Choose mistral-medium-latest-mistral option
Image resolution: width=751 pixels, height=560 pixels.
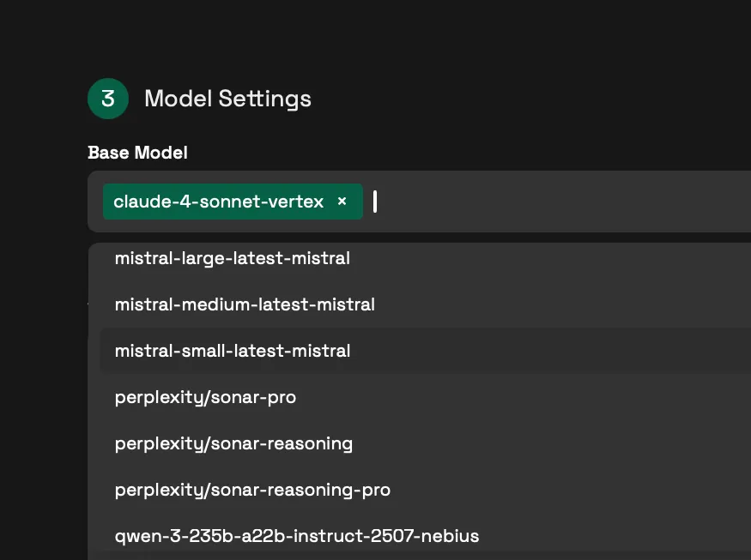245,304
